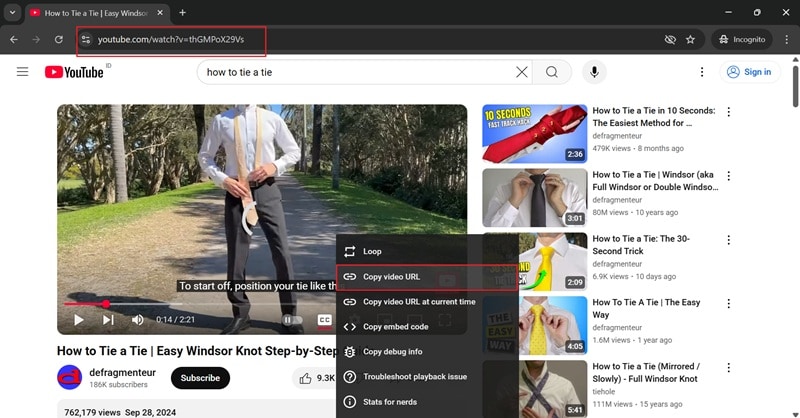Sign in to YouTube

749,72
